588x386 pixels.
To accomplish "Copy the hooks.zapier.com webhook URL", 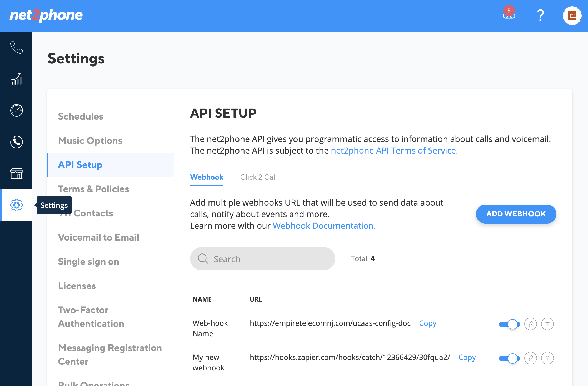I will [467, 357].
